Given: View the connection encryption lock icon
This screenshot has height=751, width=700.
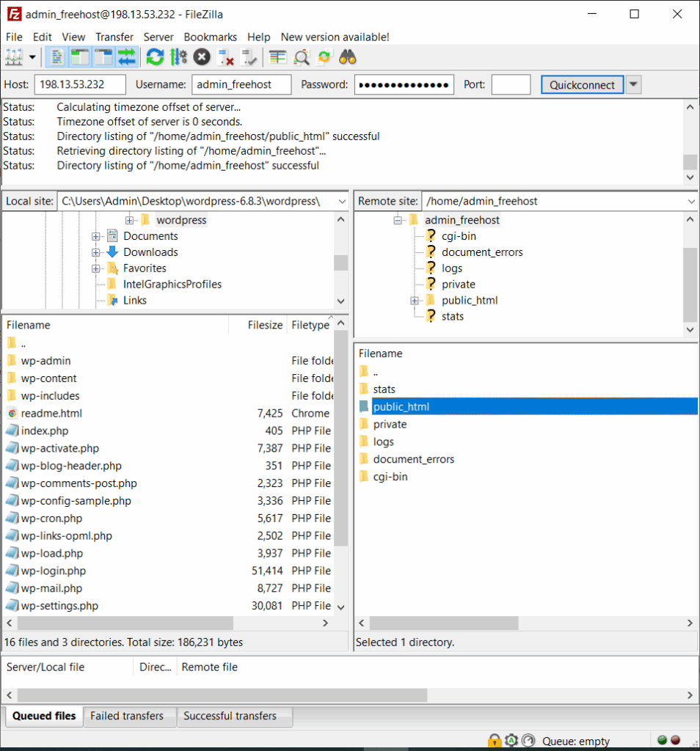Looking at the screenshot, I should 494,741.
